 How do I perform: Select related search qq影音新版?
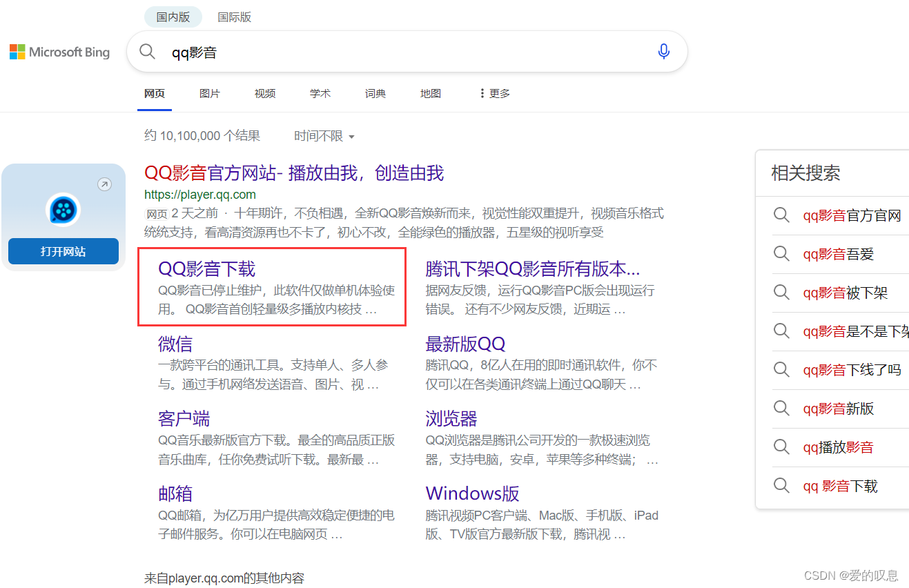point(839,409)
